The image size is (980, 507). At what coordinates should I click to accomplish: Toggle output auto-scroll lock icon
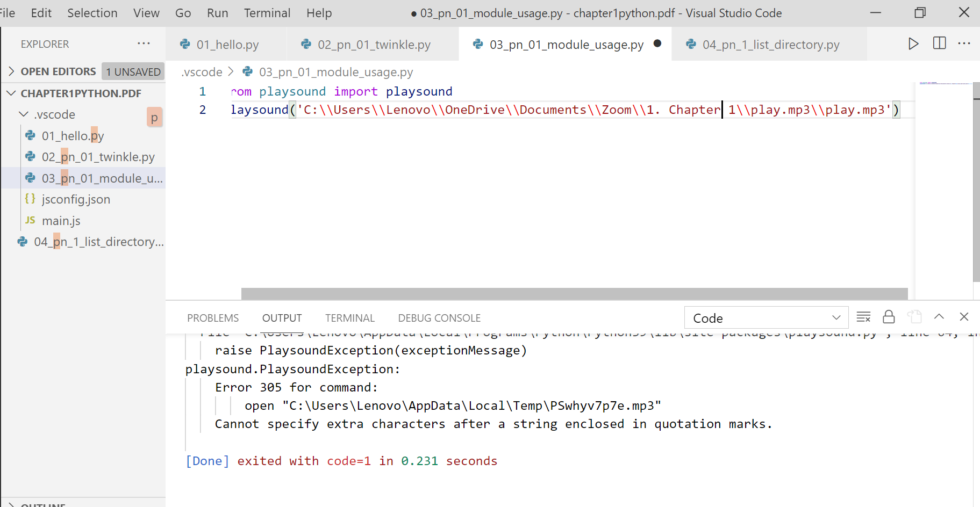point(889,317)
